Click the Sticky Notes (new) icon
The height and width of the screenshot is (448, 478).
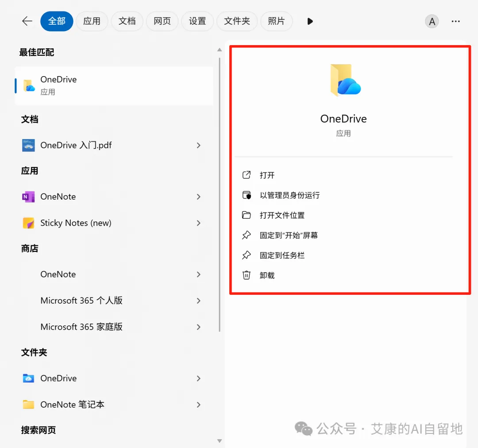coord(28,223)
